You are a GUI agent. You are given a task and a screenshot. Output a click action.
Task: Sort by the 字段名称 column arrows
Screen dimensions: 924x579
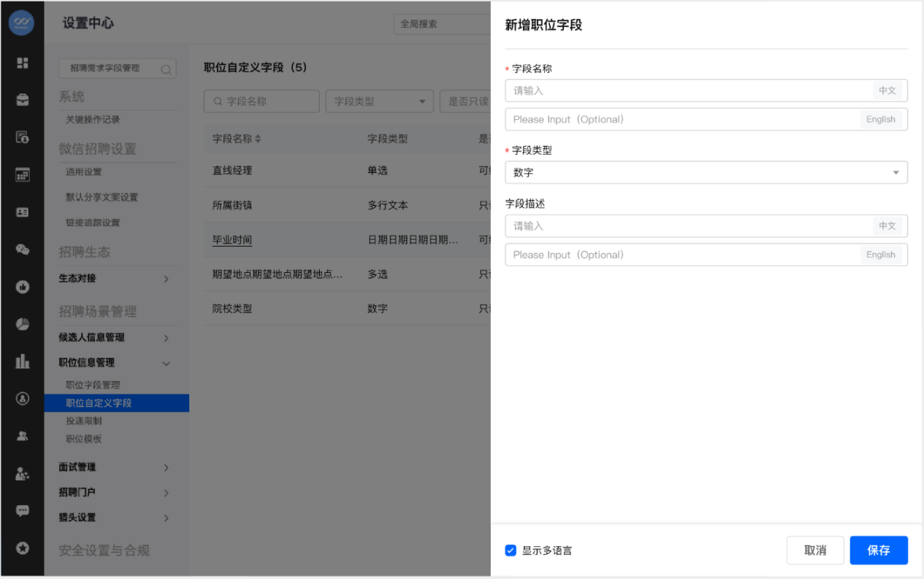click(257, 139)
